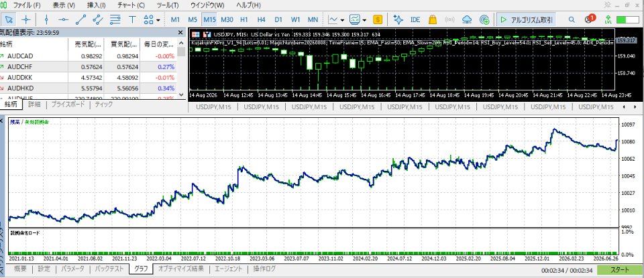
Task: Open the 挿入(I) menu
Action: (96, 5)
